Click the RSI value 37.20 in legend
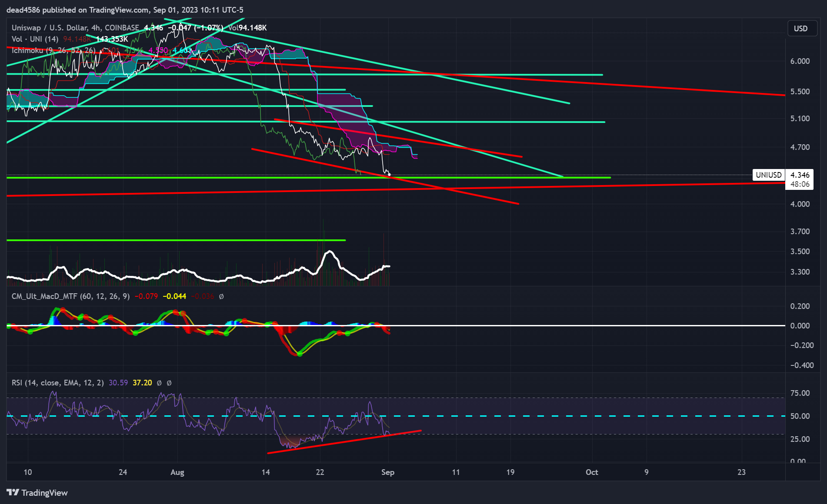Screen dimensions: 827x504 [x=142, y=383]
